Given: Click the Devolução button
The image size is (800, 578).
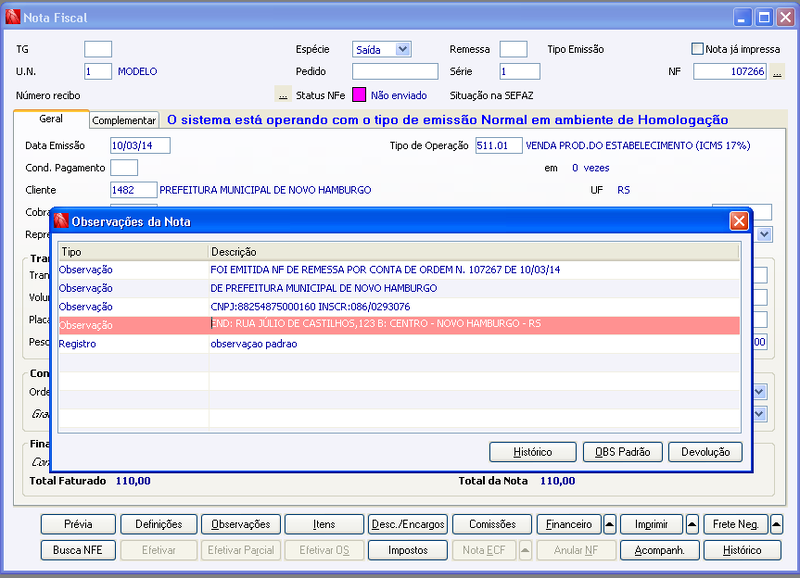Looking at the screenshot, I should [705, 452].
